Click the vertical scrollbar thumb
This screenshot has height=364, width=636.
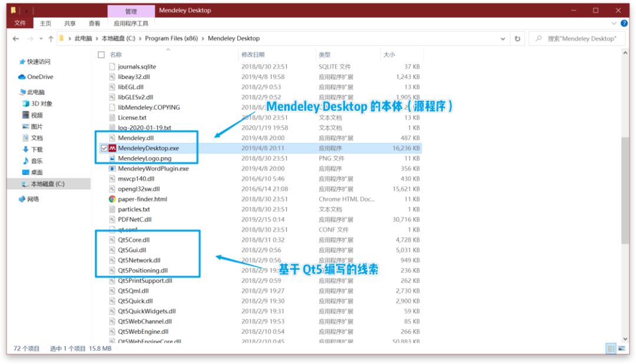coord(625,191)
